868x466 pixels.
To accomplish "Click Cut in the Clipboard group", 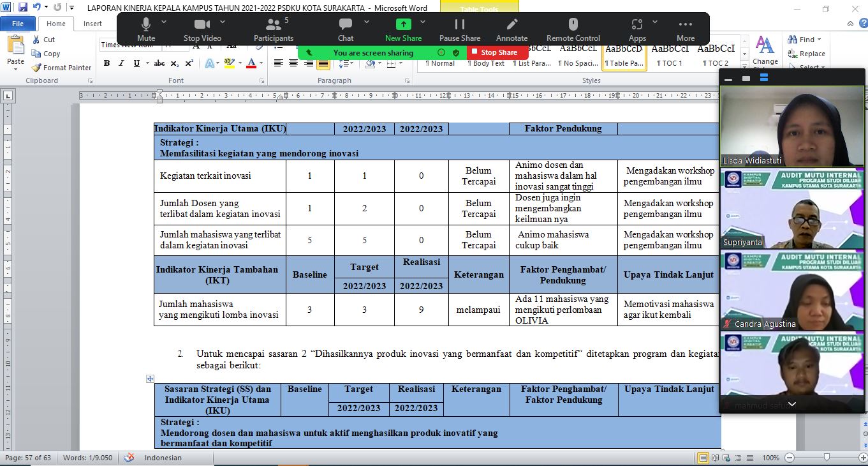I will tap(44, 40).
